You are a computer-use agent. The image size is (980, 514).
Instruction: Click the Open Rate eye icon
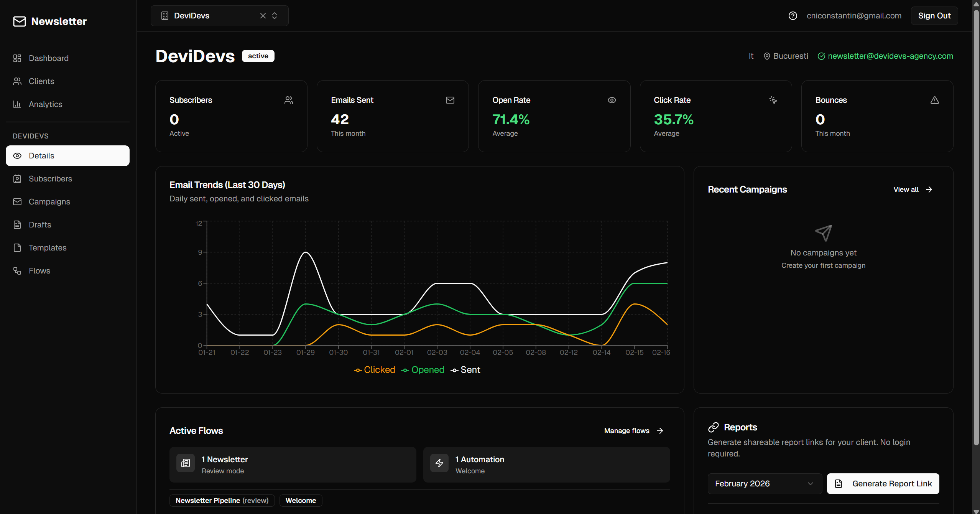(x=612, y=100)
